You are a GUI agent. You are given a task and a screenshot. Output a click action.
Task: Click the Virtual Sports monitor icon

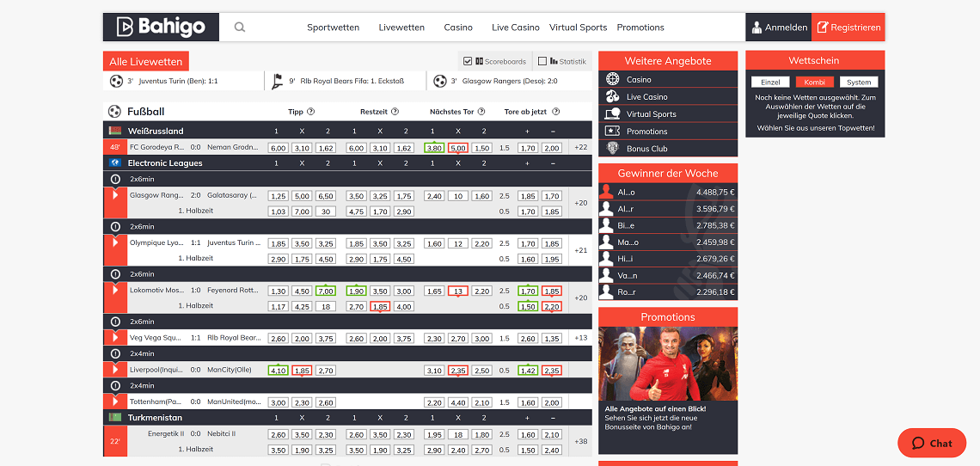612,113
